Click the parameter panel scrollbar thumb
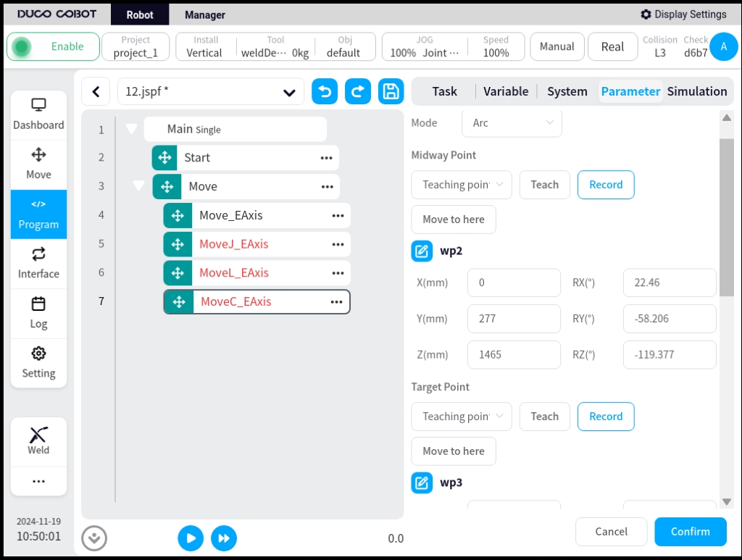 (x=726, y=217)
